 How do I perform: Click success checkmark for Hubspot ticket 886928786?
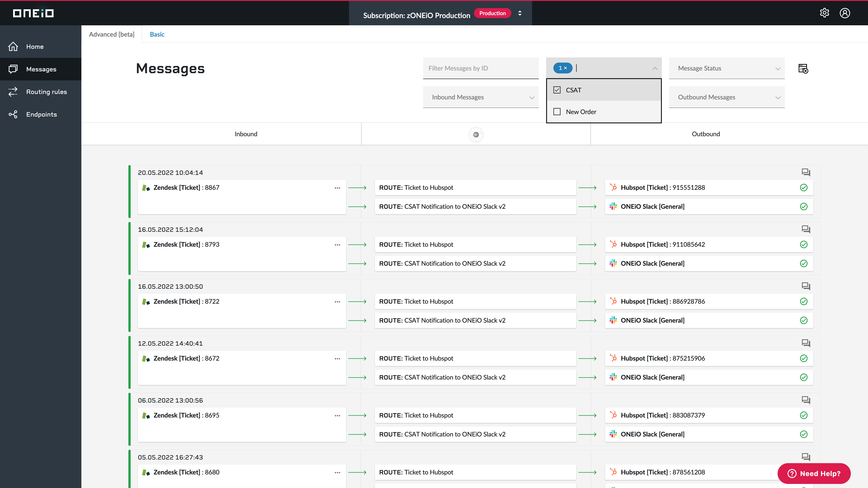point(804,301)
